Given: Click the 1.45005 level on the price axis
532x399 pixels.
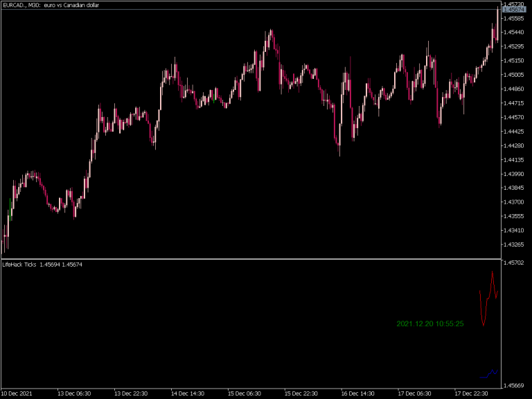Looking at the screenshot, I should coord(515,75).
